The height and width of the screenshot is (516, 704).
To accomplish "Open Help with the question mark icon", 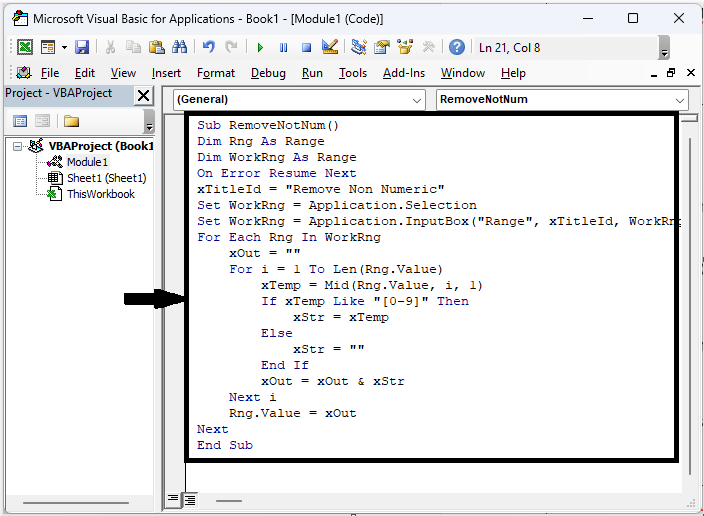I will [x=456, y=47].
